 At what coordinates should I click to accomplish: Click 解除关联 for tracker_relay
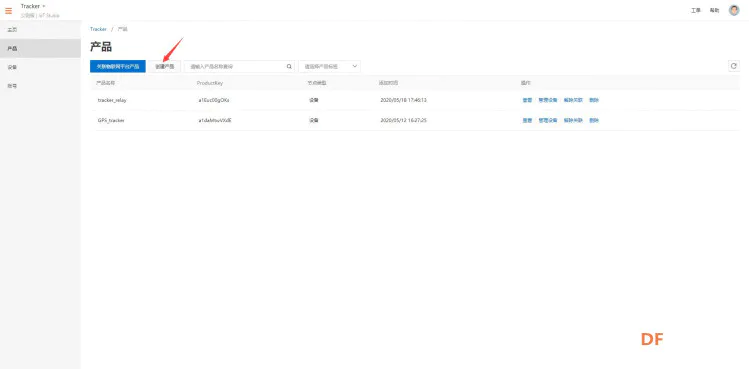point(573,100)
